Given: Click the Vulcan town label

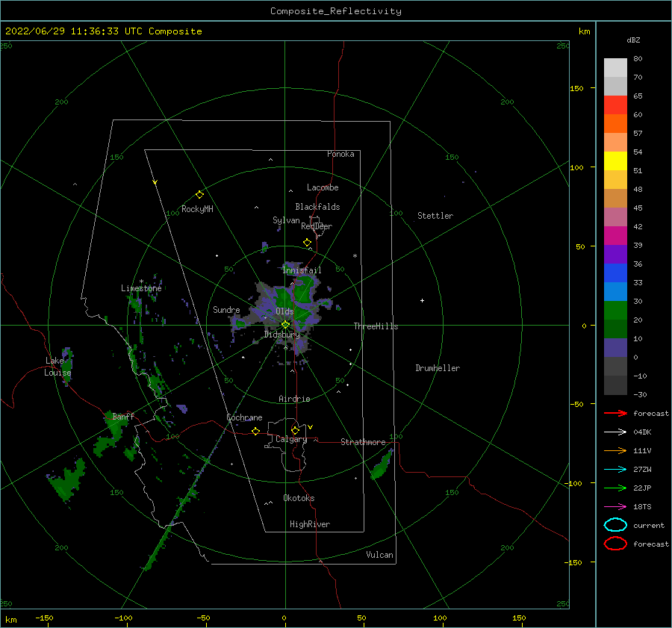Looking at the screenshot, I should (x=380, y=555).
